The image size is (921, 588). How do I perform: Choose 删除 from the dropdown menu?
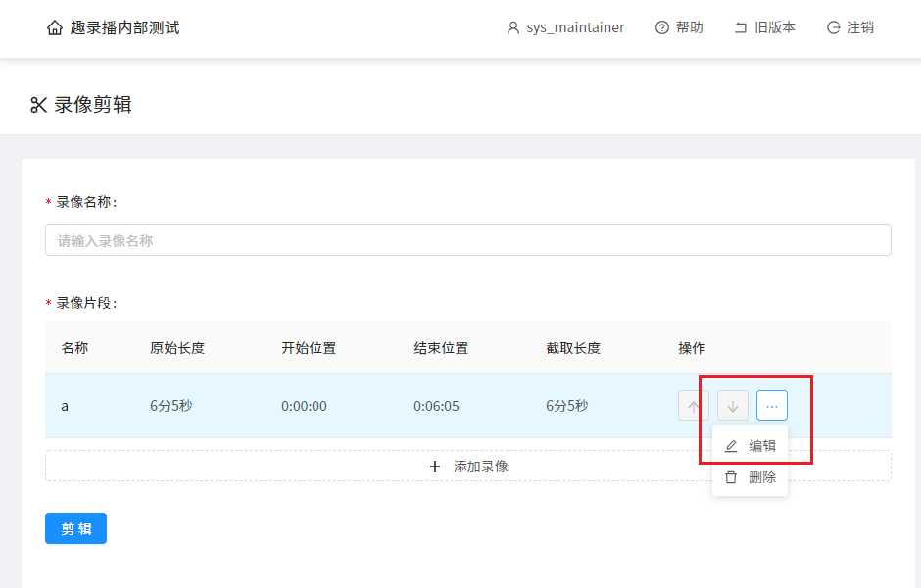751,477
